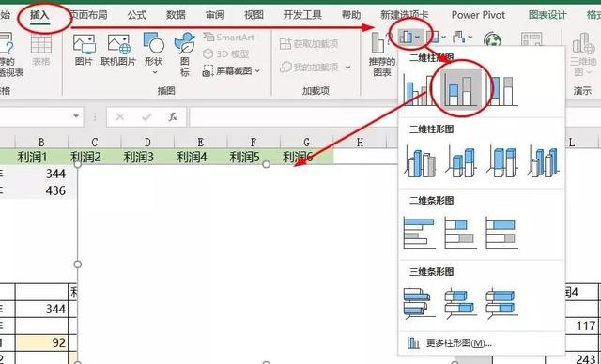Open 推荐的图表 recommended charts
The image size is (601, 364).
(x=382, y=54)
